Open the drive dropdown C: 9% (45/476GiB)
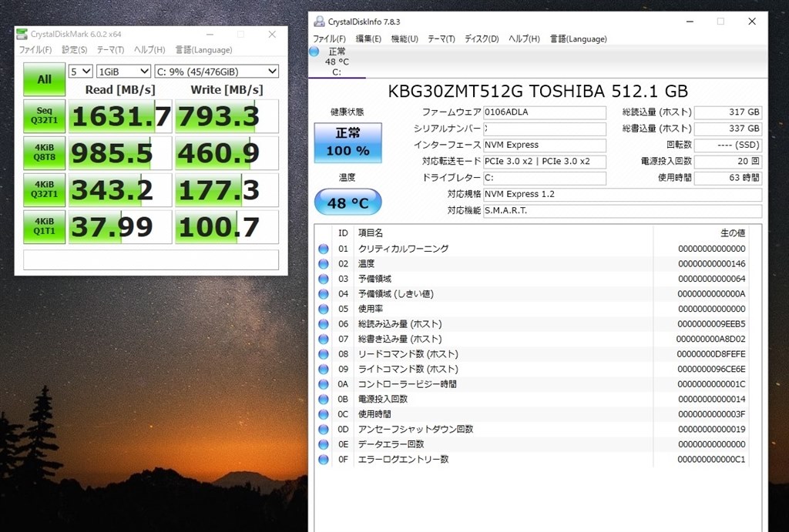This screenshot has width=789, height=532. [217, 72]
